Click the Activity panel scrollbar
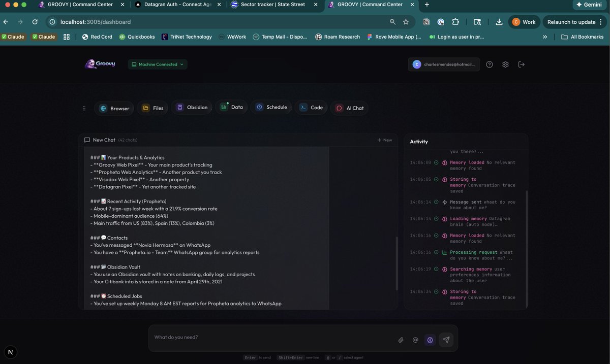The image size is (610, 364). tap(526, 249)
